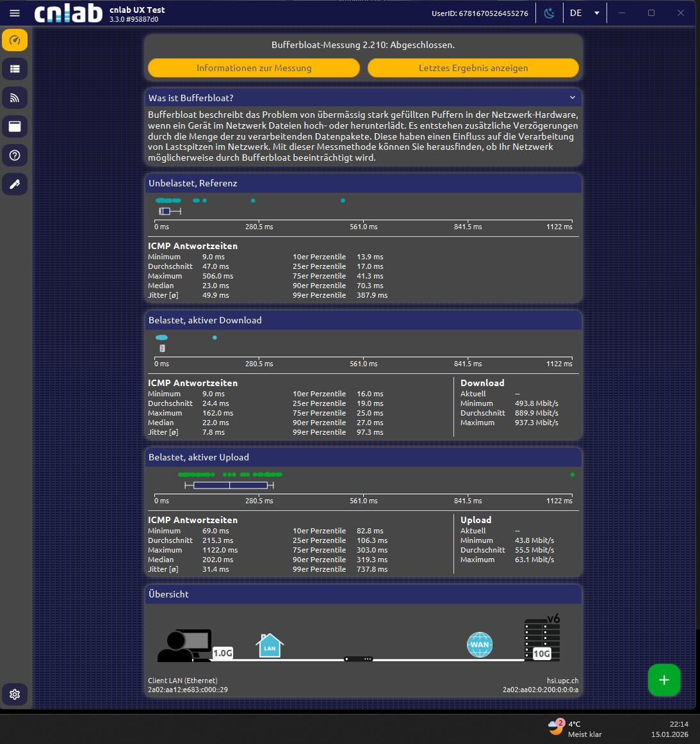Click the Übersicht section header
Screen dimensions: 700x744
(x=364, y=594)
